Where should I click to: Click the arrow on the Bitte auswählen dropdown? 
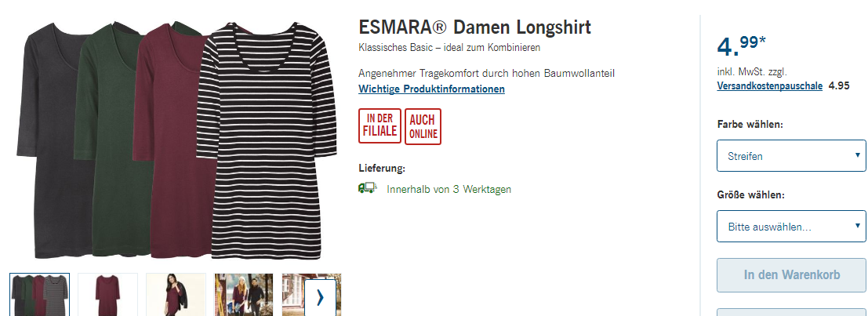(857, 225)
